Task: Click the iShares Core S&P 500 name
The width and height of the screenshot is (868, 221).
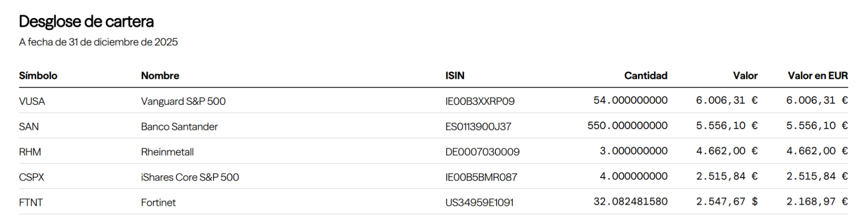Action: 190,177
